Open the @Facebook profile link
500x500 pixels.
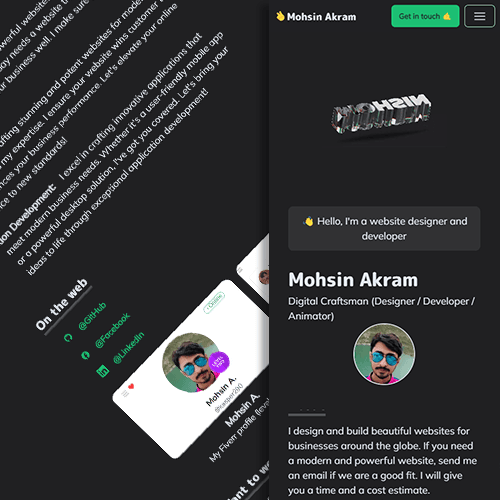(x=112, y=330)
